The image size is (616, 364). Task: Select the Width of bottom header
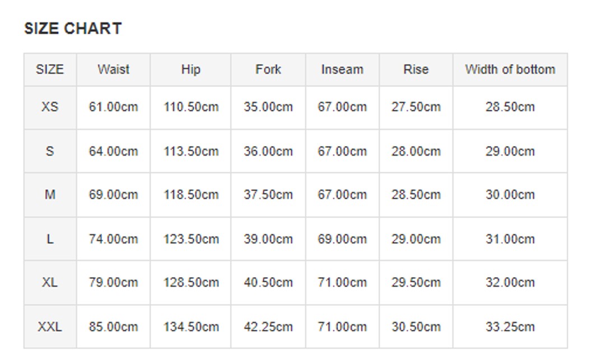510,69
